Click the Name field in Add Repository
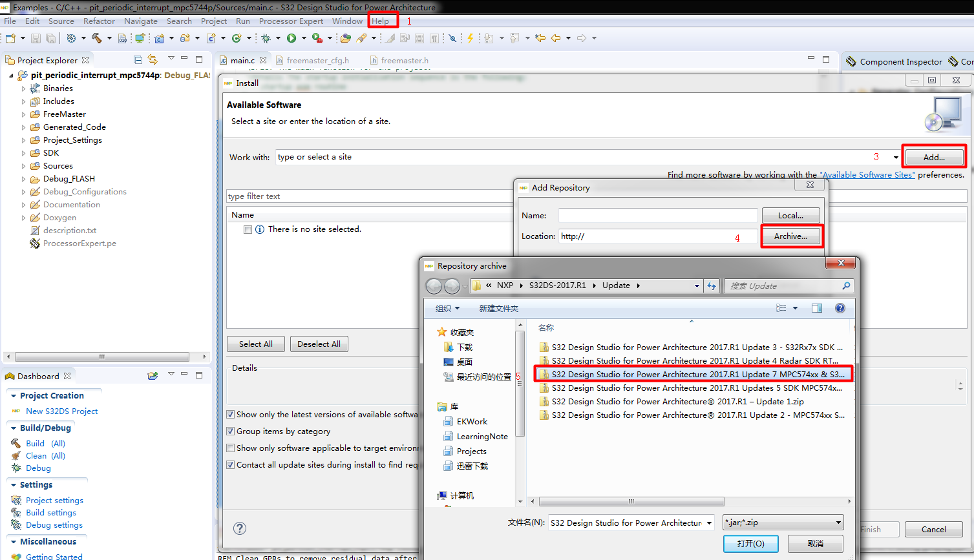This screenshot has width=974, height=560. [658, 215]
